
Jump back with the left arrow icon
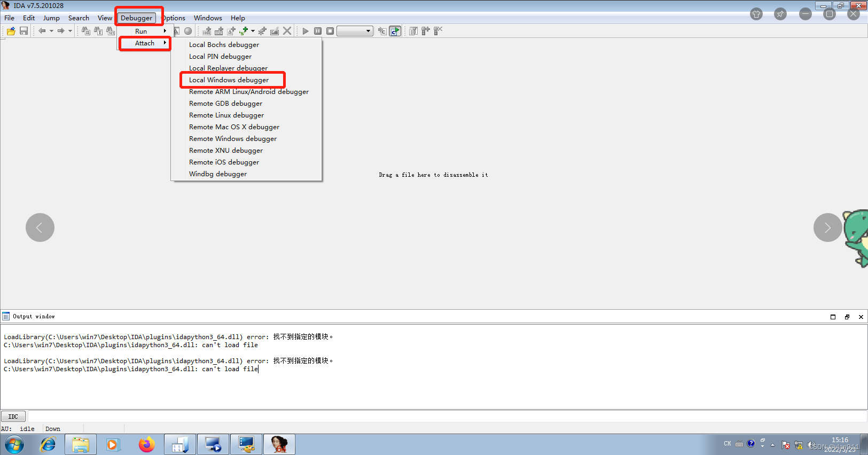point(42,31)
